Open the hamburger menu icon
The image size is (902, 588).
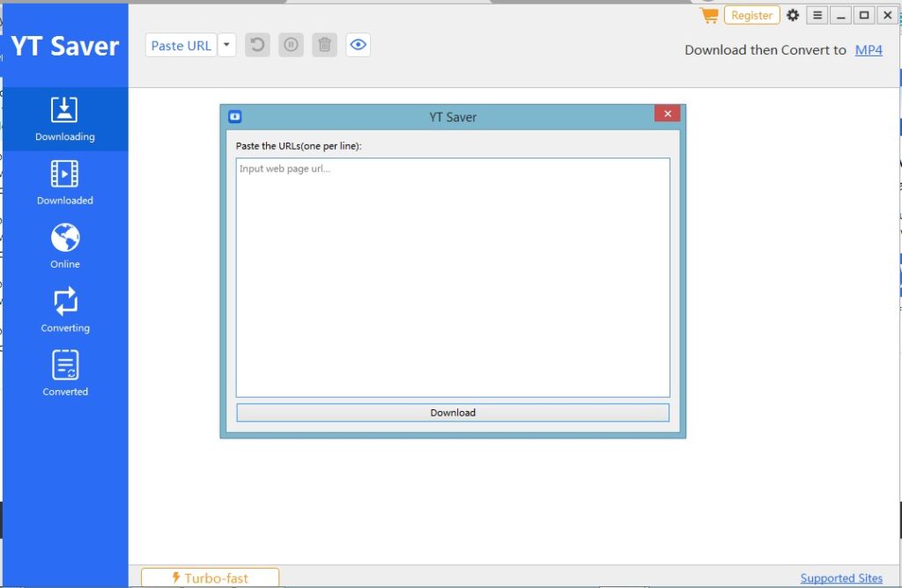coord(817,16)
